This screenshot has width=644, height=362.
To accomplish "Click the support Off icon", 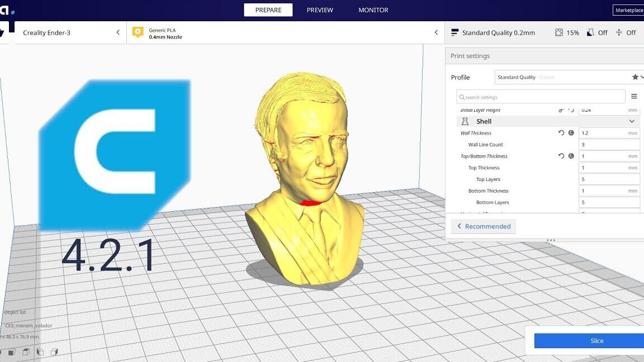I will coord(590,32).
